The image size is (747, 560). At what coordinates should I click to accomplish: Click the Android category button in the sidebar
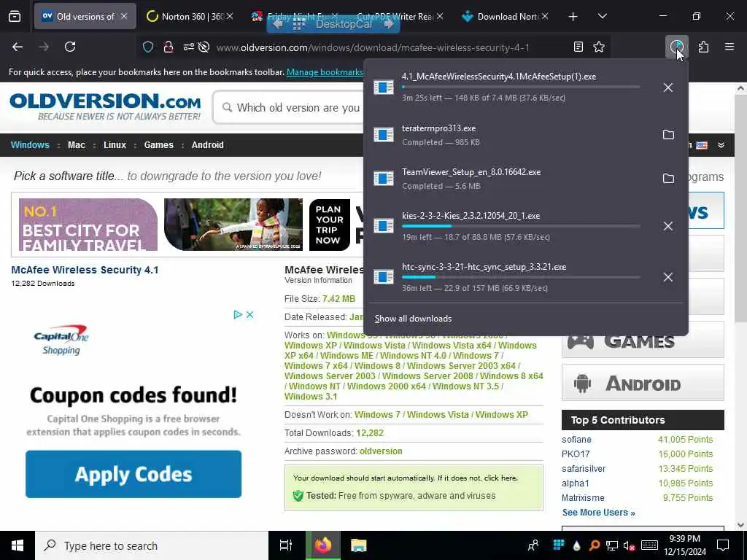pyautogui.click(x=643, y=383)
